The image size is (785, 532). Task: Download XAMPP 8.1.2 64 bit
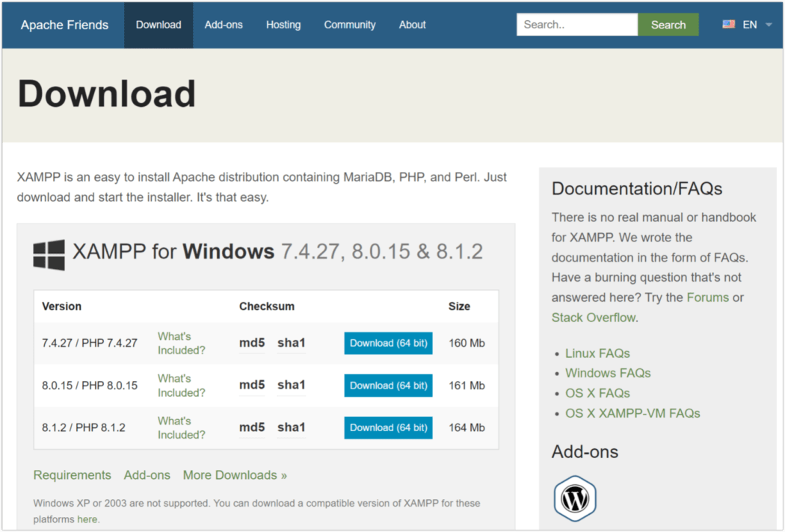pos(388,428)
